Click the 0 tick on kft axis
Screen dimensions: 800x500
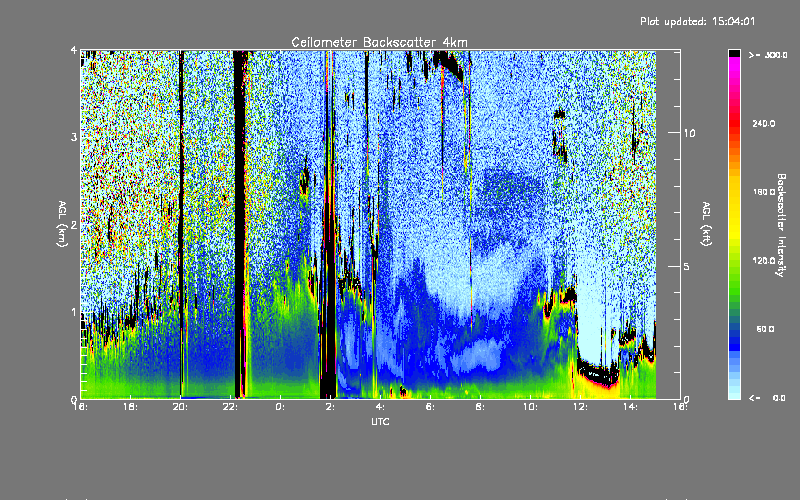(x=686, y=399)
